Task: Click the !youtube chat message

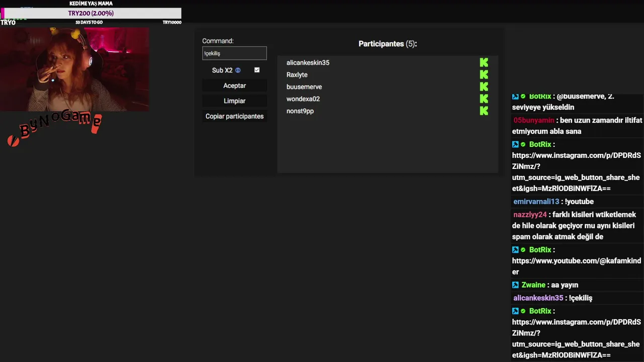Action: tap(579, 202)
